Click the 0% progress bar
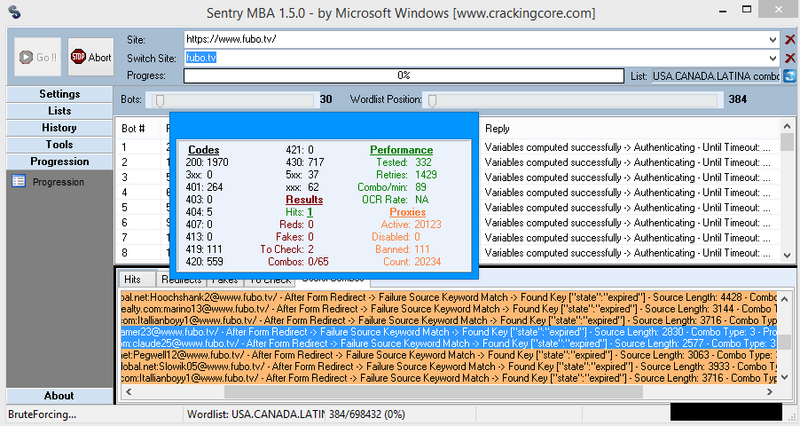 click(x=404, y=76)
